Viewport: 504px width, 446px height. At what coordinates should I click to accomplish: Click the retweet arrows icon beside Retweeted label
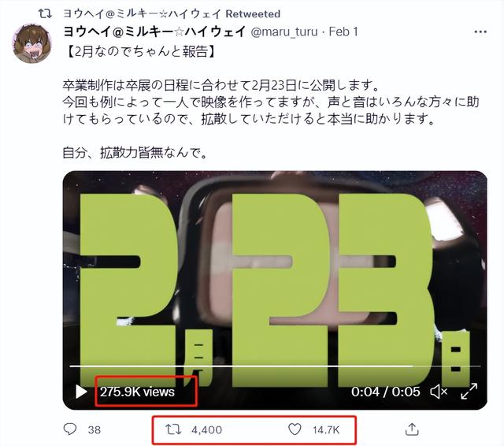(45, 13)
